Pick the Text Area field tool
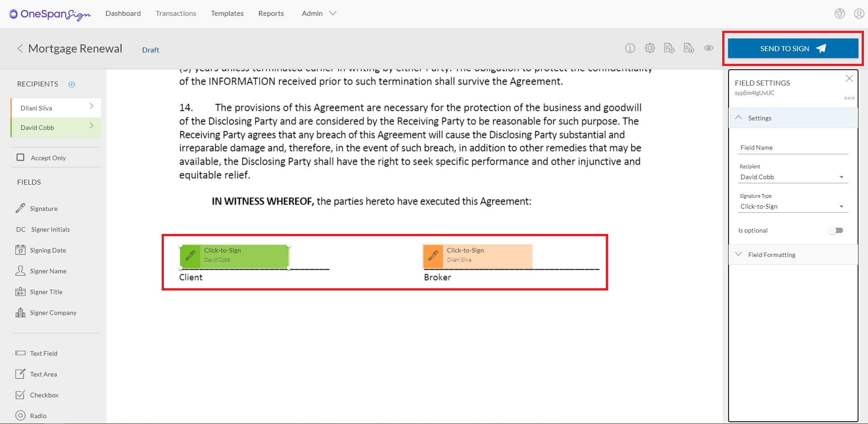The image size is (868, 424). [43, 374]
